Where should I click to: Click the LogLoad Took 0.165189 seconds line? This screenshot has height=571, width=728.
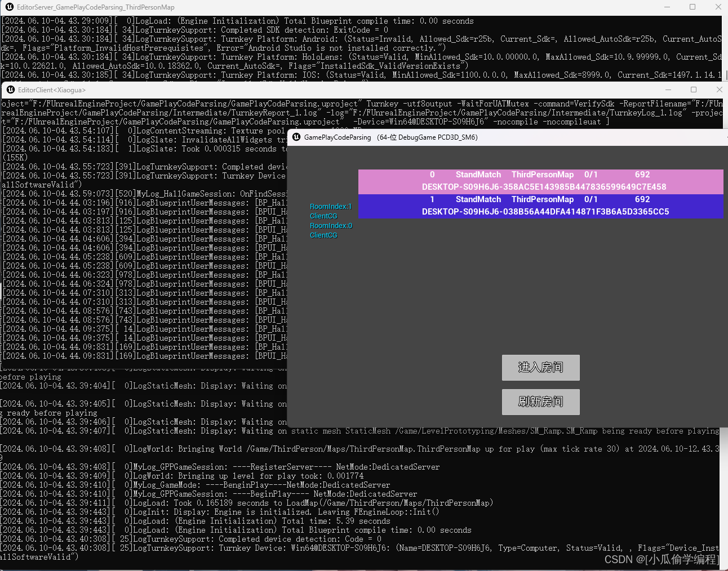(247, 503)
